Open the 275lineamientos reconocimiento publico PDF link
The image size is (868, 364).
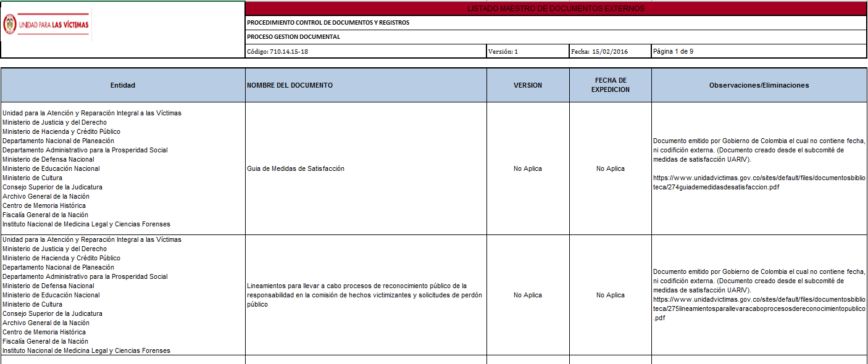pyautogui.click(x=759, y=308)
